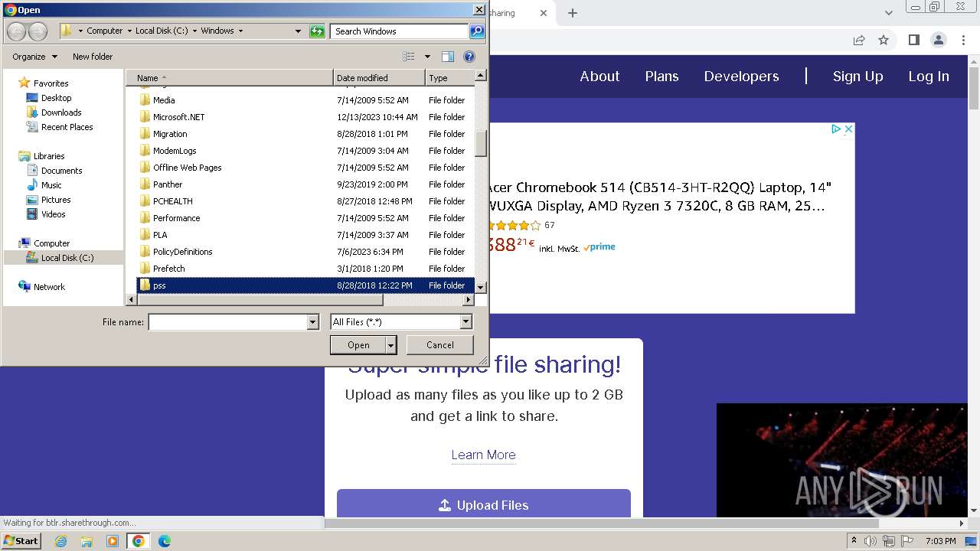This screenshot has width=980, height=551.
Task: Open a new Chrome tab with plus
Action: tap(572, 13)
